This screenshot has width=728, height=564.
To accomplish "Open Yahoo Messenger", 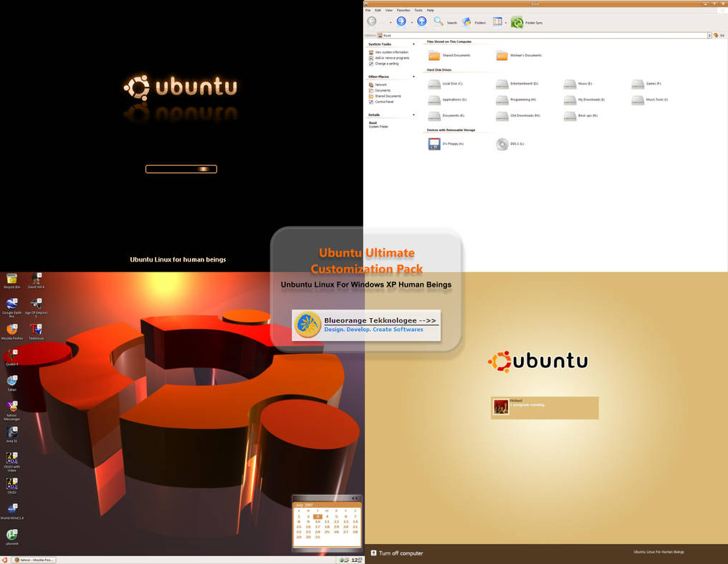I will tap(11, 408).
